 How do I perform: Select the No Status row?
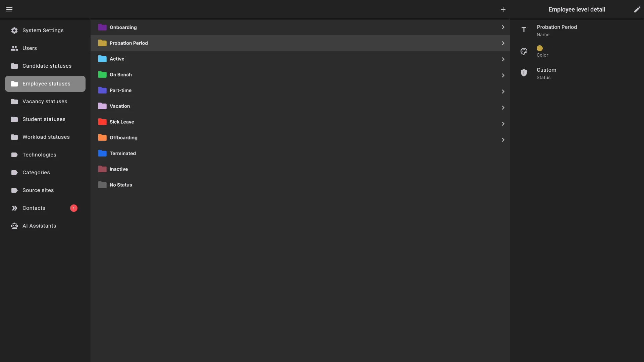click(x=121, y=185)
